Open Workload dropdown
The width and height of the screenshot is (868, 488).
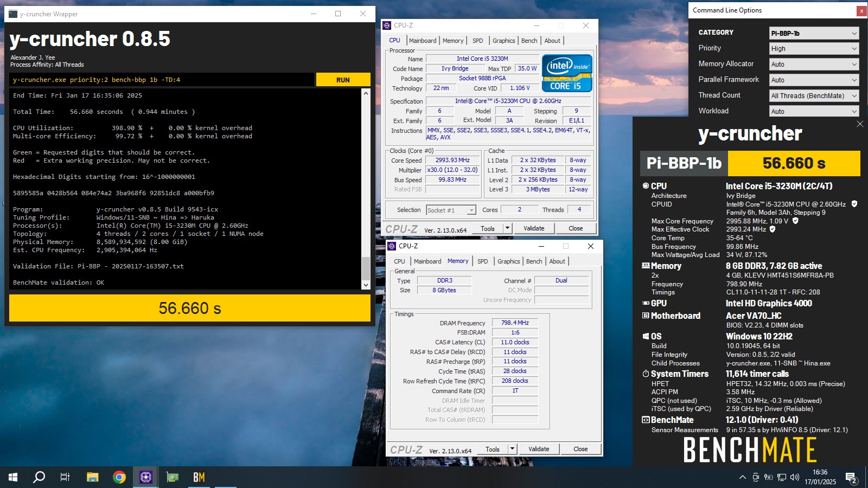[x=814, y=111]
